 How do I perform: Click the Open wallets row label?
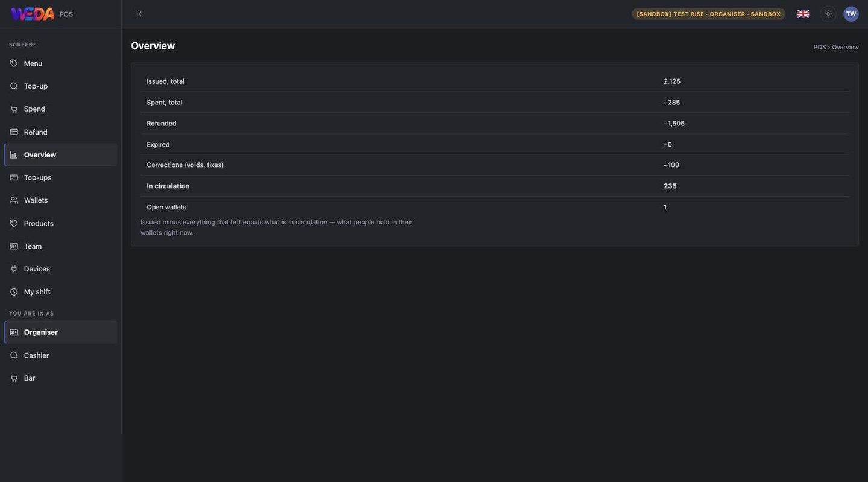[166, 208]
